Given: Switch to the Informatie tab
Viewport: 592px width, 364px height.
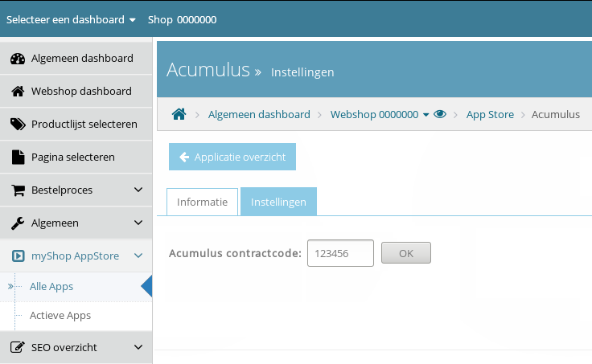Looking at the screenshot, I should coord(203,202).
